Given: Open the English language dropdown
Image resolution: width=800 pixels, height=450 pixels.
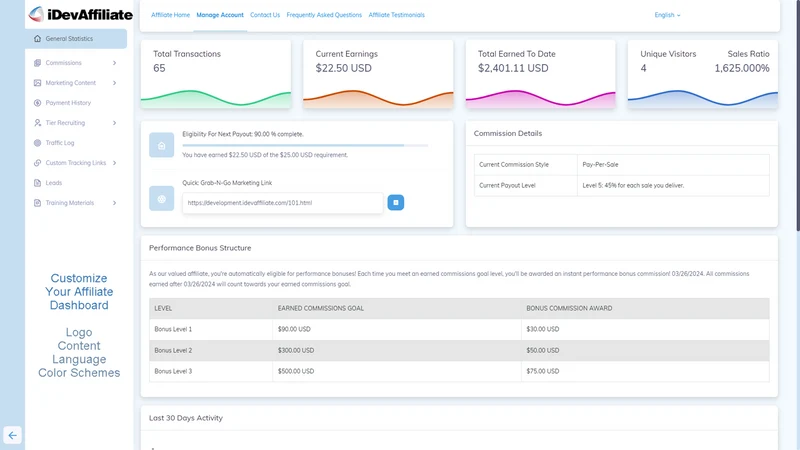Looking at the screenshot, I should click(667, 15).
